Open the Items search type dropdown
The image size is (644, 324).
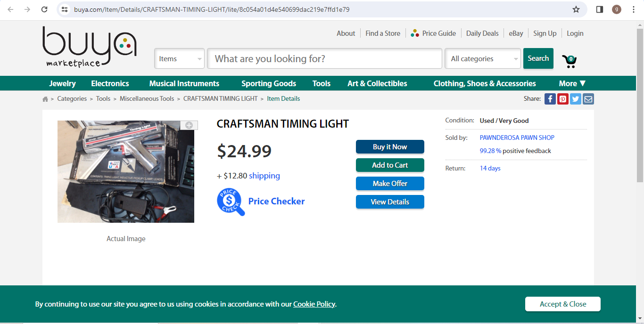pos(180,59)
